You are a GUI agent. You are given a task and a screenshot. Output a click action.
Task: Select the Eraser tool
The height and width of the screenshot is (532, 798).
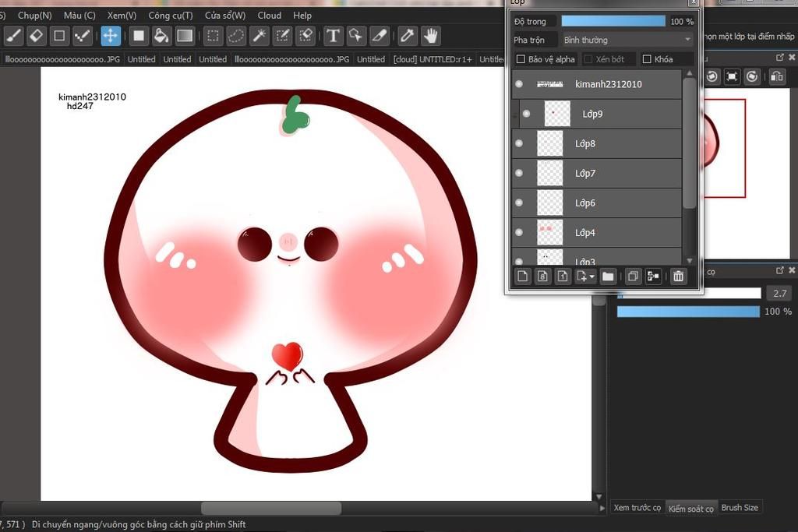click(37, 36)
